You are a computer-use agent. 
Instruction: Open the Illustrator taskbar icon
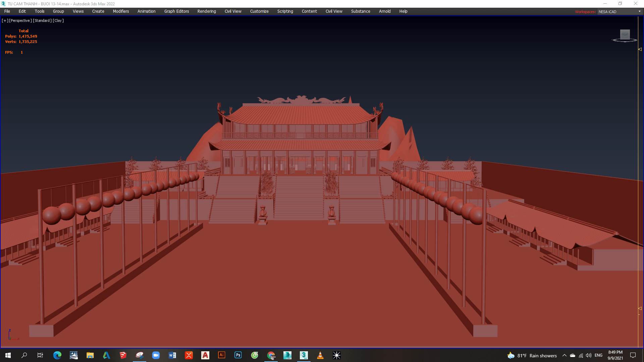pos(222,355)
